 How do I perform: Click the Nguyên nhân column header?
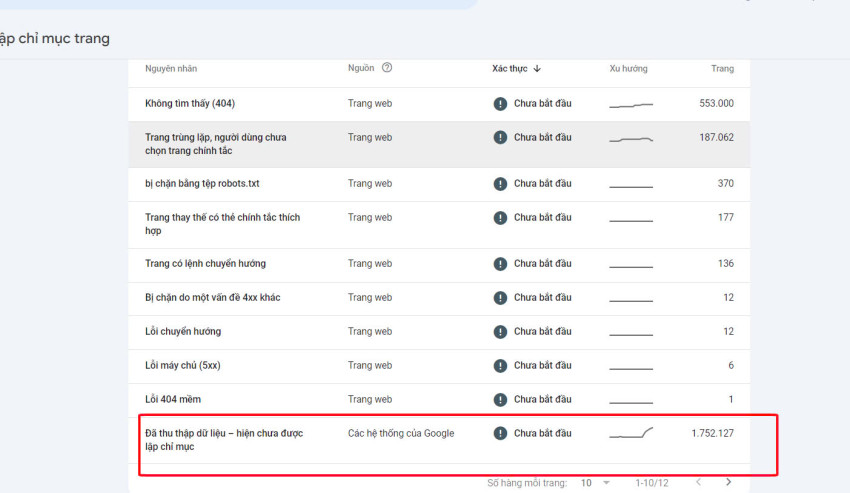click(x=171, y=69)
